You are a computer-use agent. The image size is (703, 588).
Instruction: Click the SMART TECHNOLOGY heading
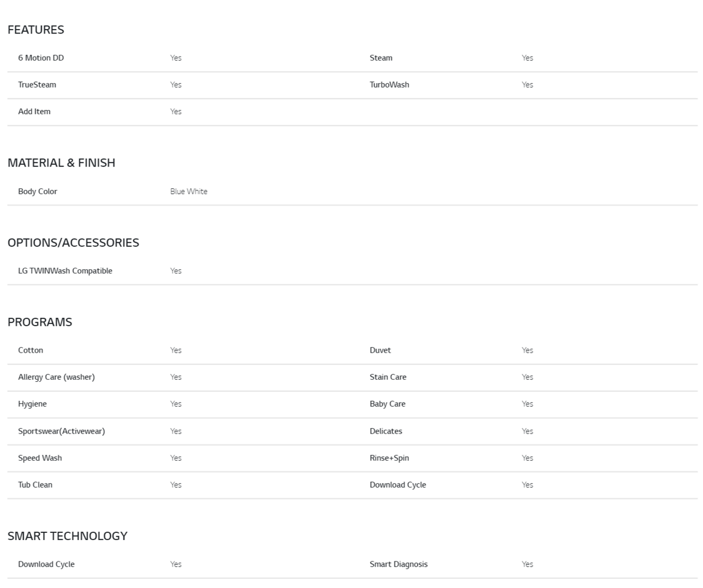point(67,536)
